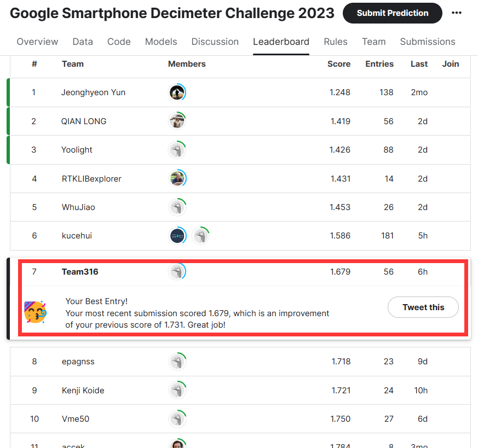Open the Discussion tab

(215, 42)
